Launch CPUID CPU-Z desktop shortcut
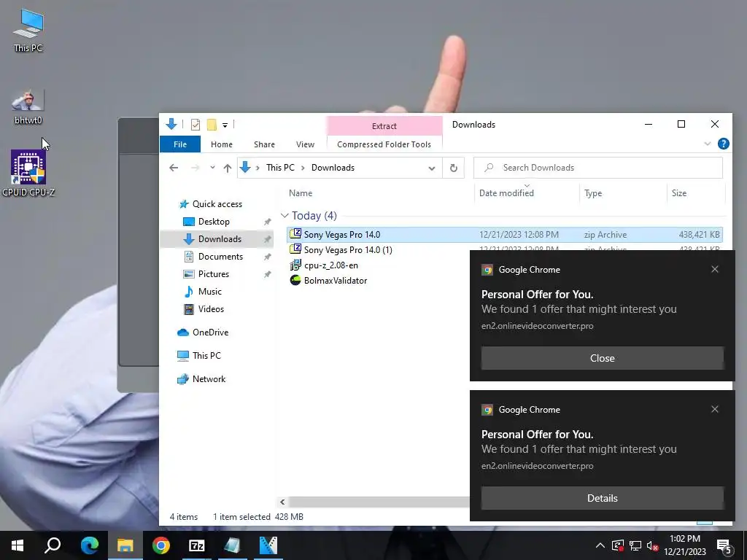The height and width of the screenshot is (560, 747). coord(28,174)
